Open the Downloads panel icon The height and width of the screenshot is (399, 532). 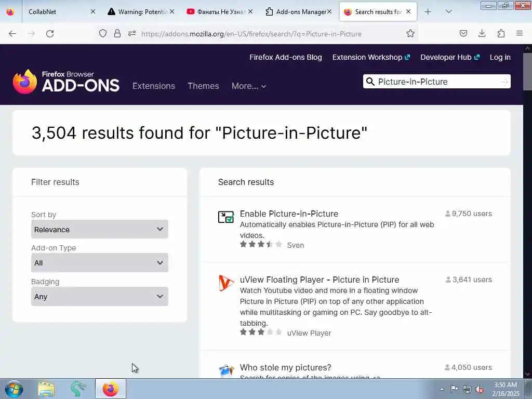482,33
